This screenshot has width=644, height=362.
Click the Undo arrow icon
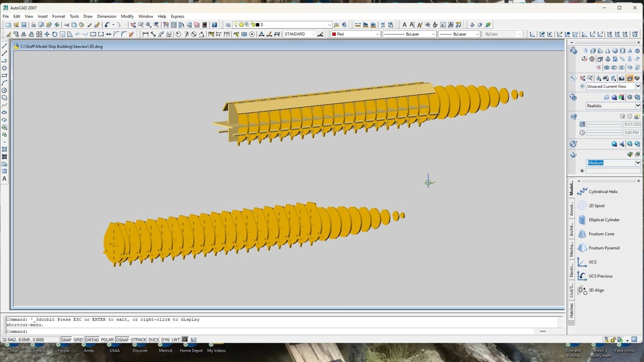point(107,25)
